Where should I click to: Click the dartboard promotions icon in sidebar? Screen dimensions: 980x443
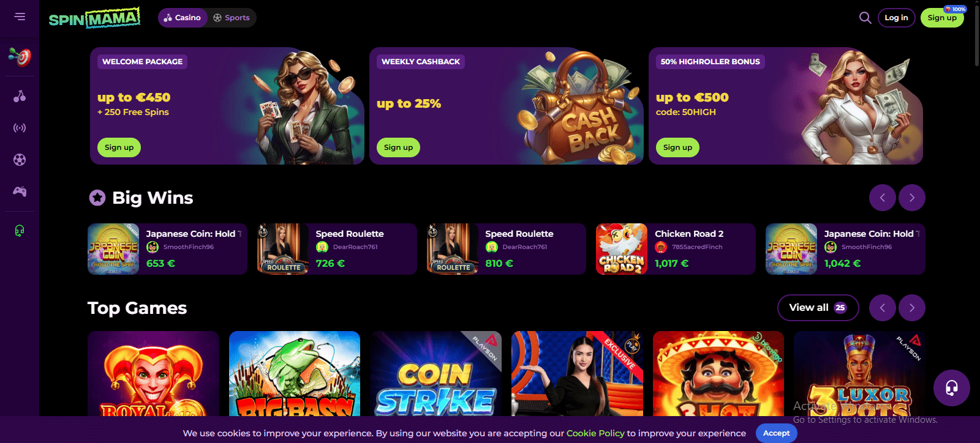point(20,56)
